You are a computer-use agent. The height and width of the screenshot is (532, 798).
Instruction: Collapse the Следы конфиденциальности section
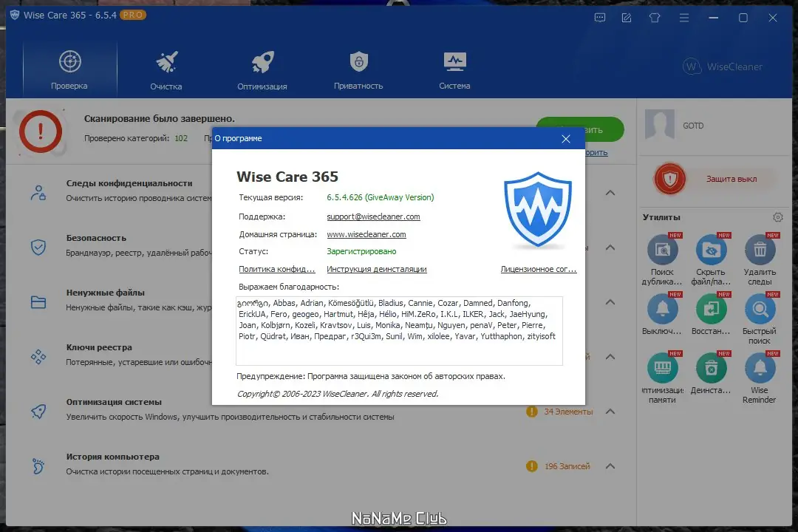pyautogui.click(x=610, y=193)
